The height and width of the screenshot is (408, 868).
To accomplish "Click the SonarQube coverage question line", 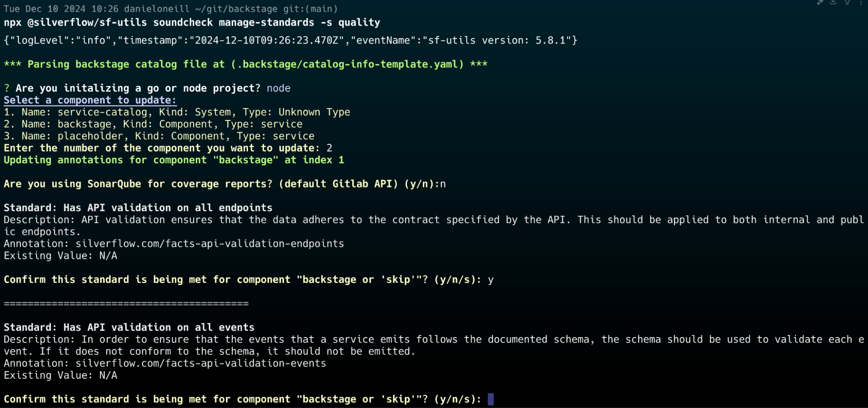I will coord(224,184).
